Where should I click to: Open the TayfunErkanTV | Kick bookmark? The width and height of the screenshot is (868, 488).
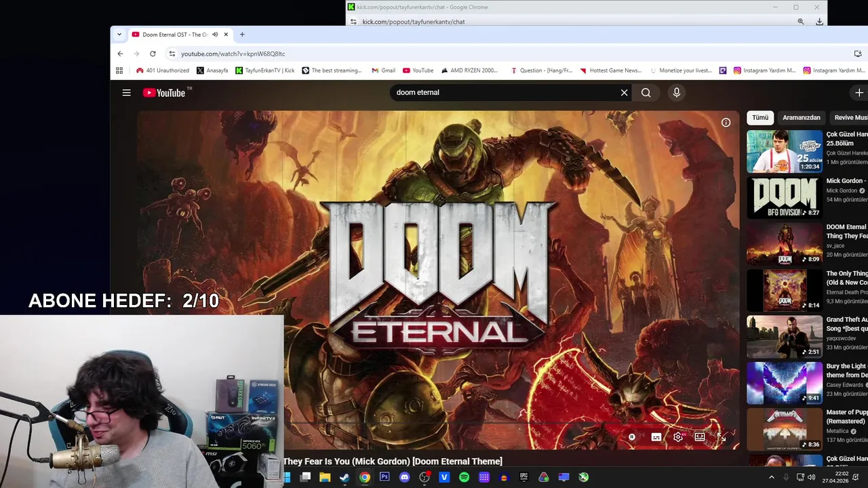[265, 70]
